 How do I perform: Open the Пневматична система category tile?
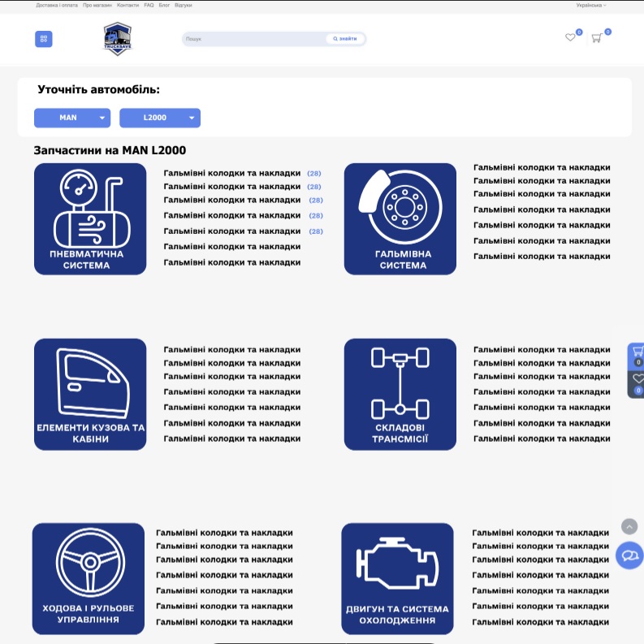coord(90,219)
